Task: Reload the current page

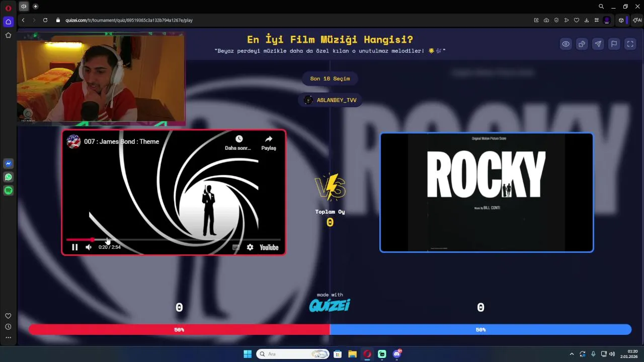Action: click(45, 20)
